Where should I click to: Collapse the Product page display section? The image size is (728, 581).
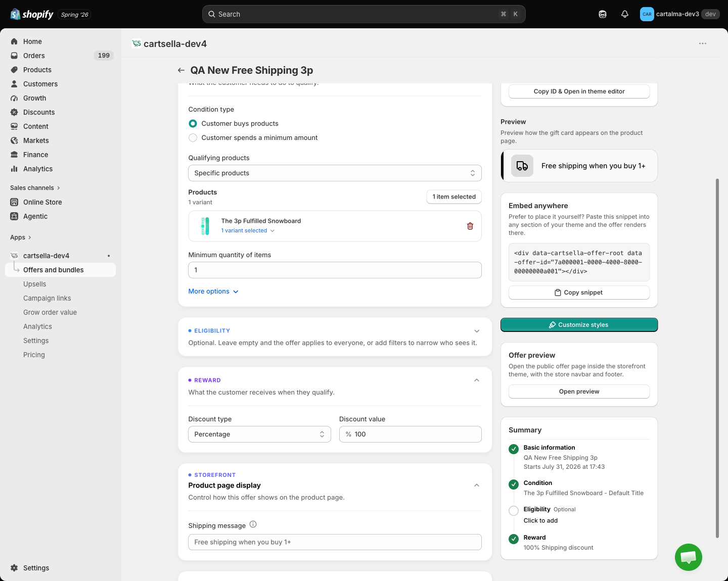pyautogui.click(x=477, y=486)
